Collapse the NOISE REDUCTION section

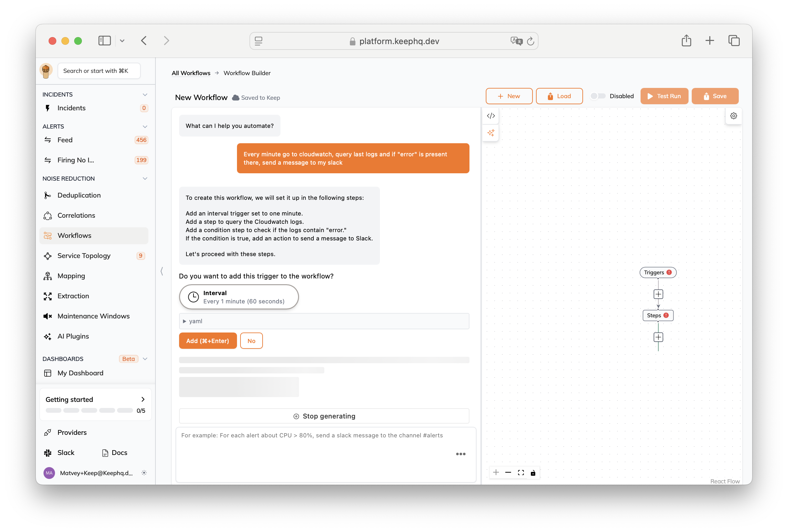point(145,178)
